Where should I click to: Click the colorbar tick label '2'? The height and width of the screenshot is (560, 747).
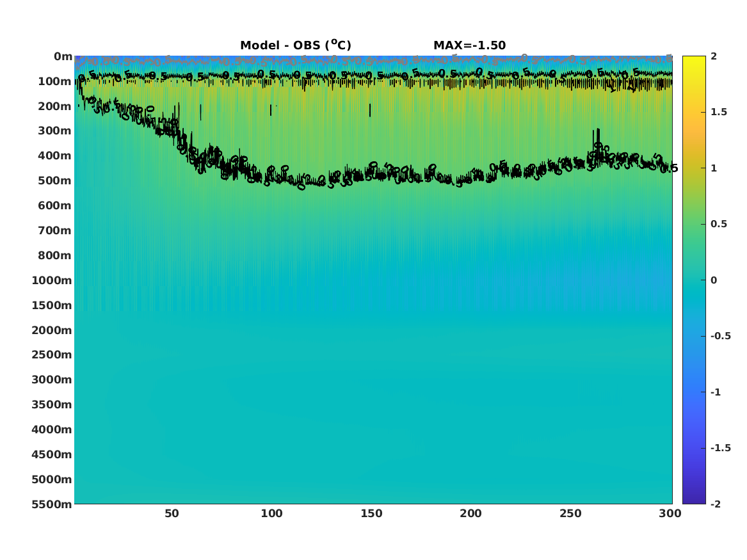pyautogui.click(x=714, y=56)
